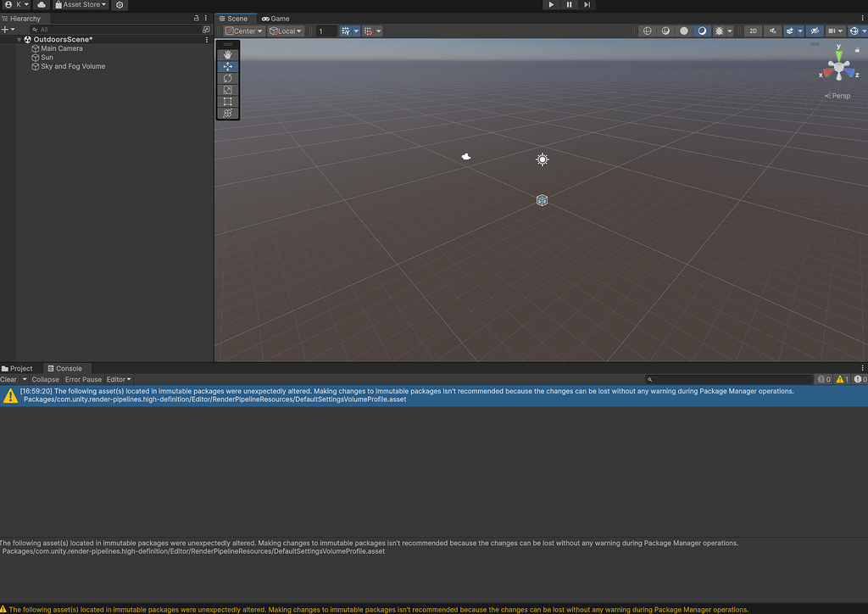Click the Sky and Fog Volume gizmo in scene
868x614 pixels.
542,200
